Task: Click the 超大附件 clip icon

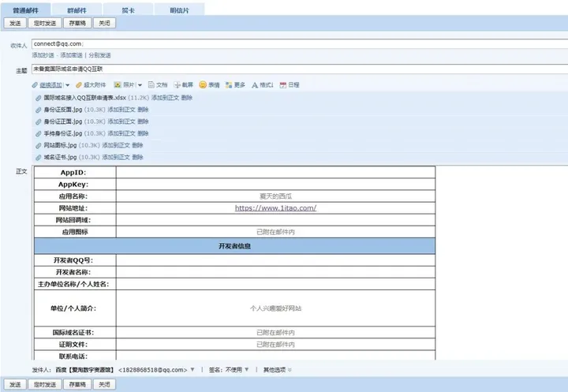Action: click(79, 84)
